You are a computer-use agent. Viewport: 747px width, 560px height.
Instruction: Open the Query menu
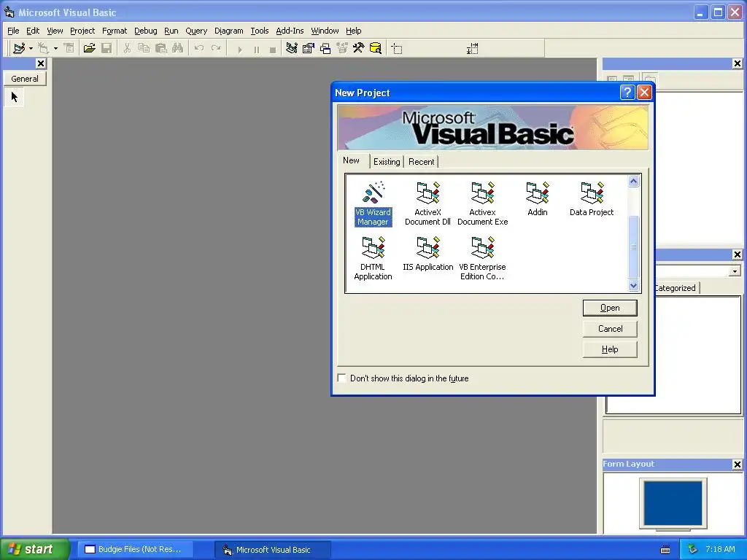[196, 31]
